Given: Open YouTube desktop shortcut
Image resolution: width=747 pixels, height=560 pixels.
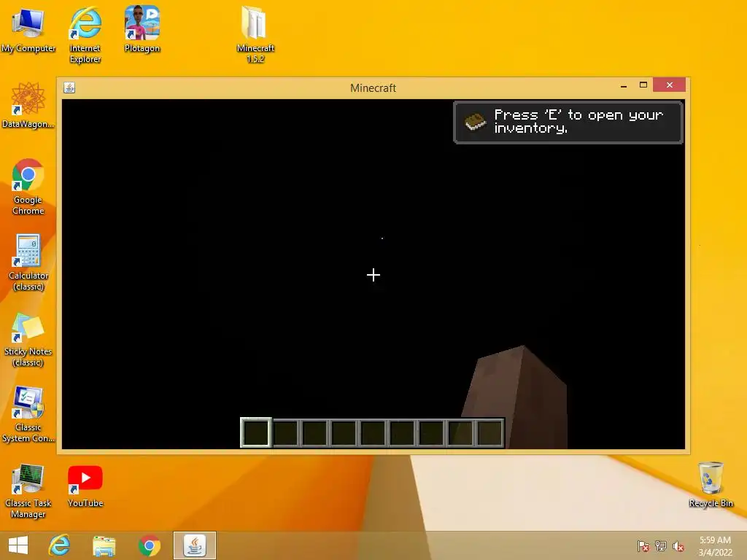Looking at the screenshot, I should 85,486.
